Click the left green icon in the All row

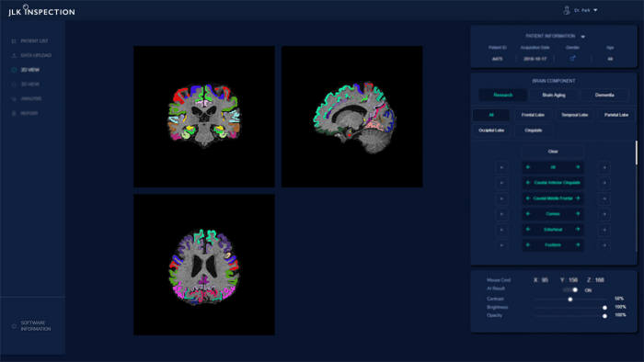pos(528,167)
